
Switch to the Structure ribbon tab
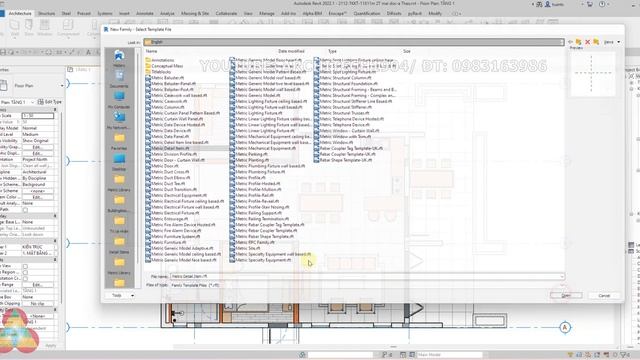(46, 13)
